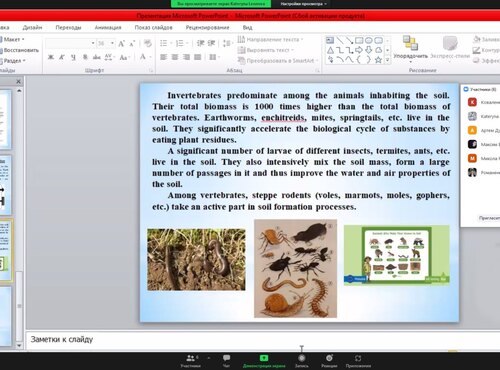This screenshot has height=370, width=500.
Task: Select rectangle shape
Action: click(359, 40)
